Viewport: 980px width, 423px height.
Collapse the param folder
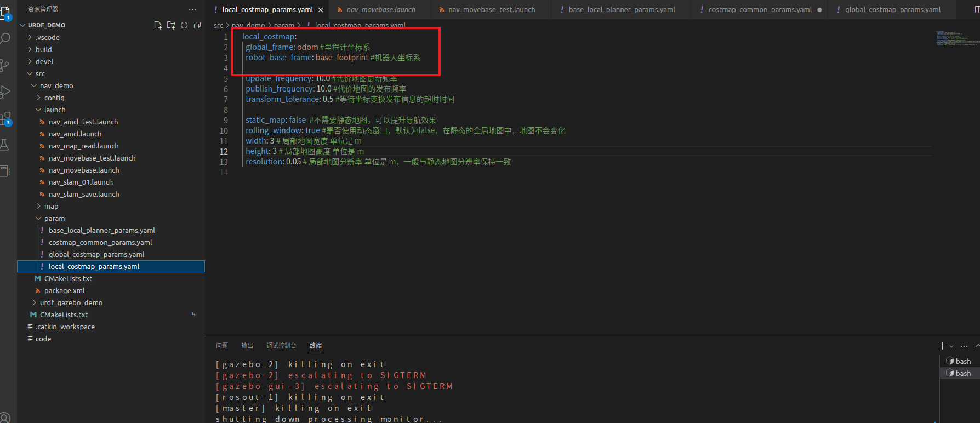(x=54, y=218)
